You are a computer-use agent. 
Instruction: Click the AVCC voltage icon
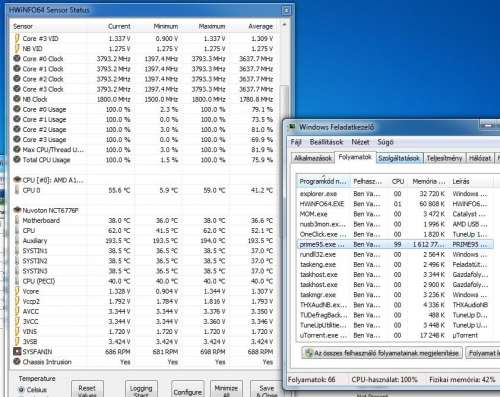[x=17, y=311]
